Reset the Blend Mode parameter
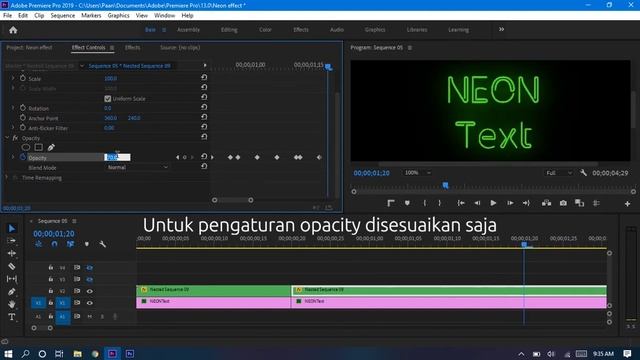Screen dimensions: 640x360 click(x=204, y=167)
